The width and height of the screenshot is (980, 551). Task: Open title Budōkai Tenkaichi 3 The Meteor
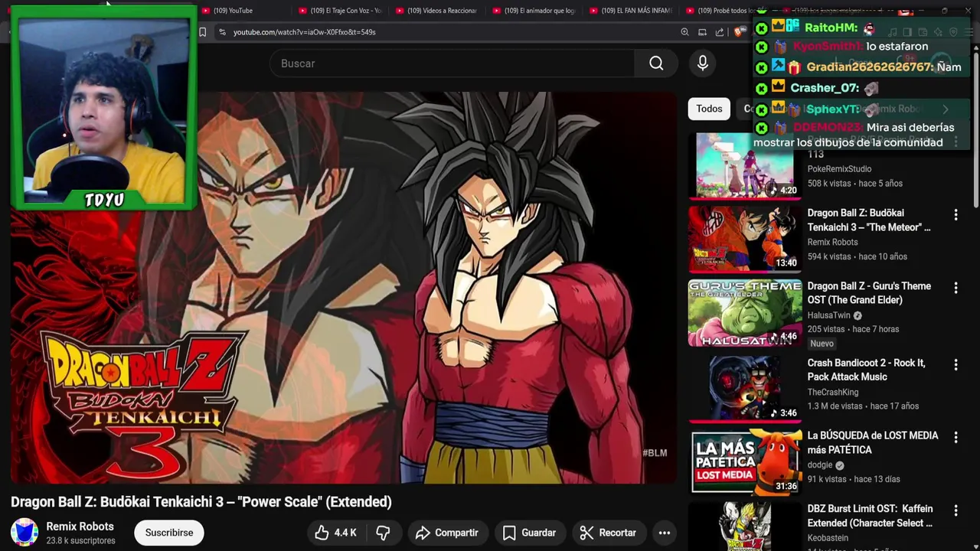(x=869, y=220)
